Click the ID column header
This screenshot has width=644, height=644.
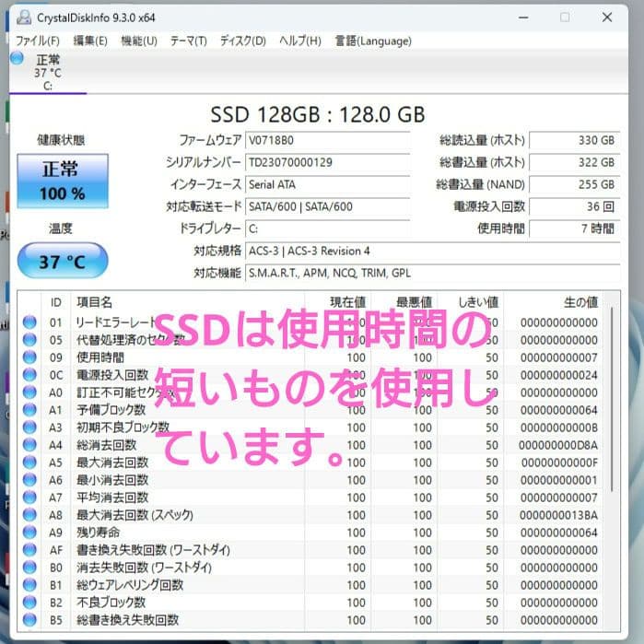click(56, 303)
